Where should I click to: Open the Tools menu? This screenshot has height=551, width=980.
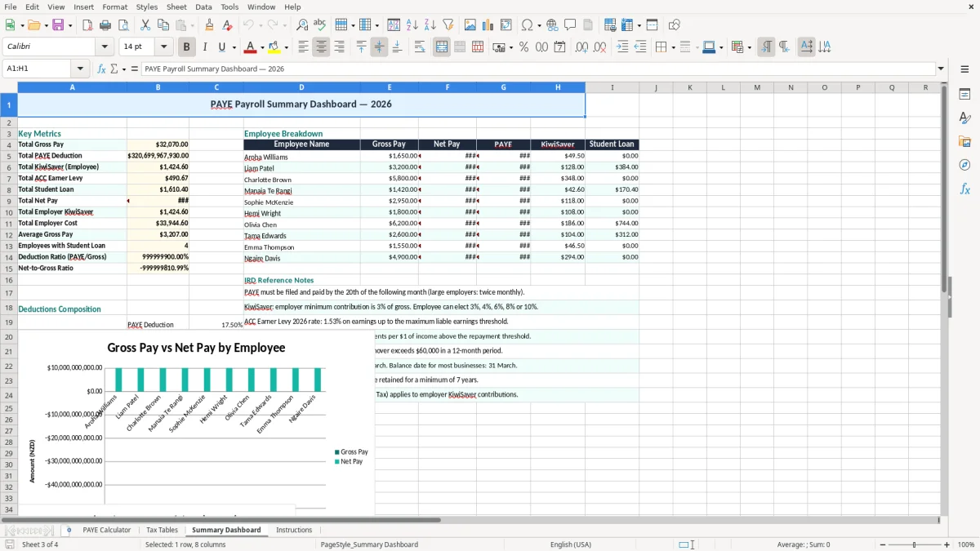[x=229, y=7]
